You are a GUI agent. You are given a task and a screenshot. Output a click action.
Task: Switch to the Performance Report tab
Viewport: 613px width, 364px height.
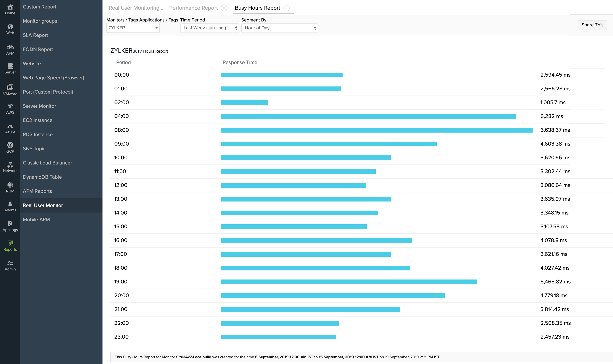coord(193,8)
